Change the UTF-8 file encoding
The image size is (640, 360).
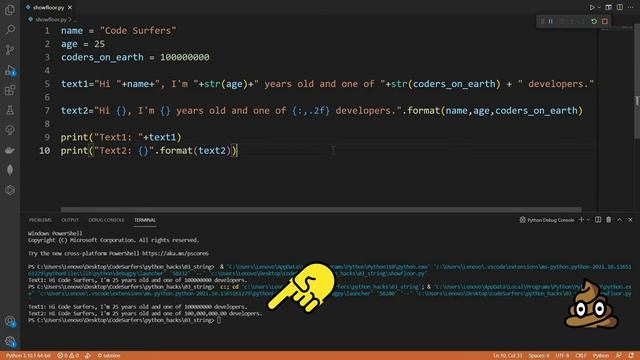(x=562, y=356)
